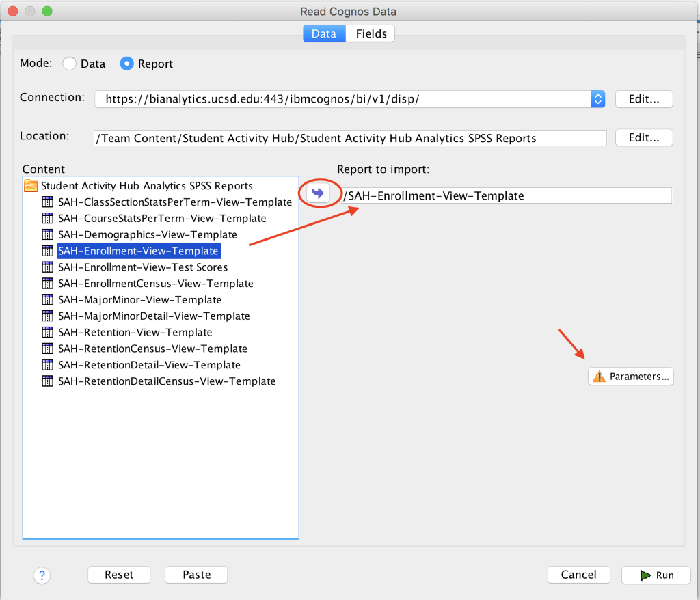Click the report icon beside SAH-CourseStatsPerTerm-View-Template

(47, 218)
